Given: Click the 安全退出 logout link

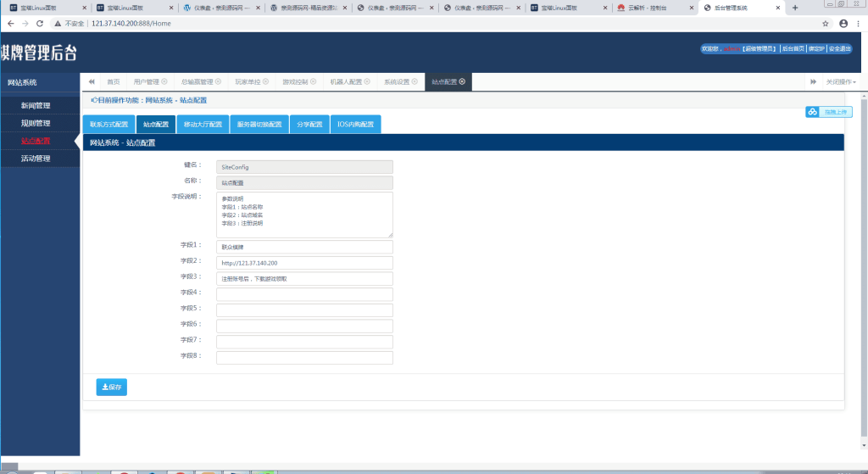Looking at the screenshot, I should tap(840, 49).
